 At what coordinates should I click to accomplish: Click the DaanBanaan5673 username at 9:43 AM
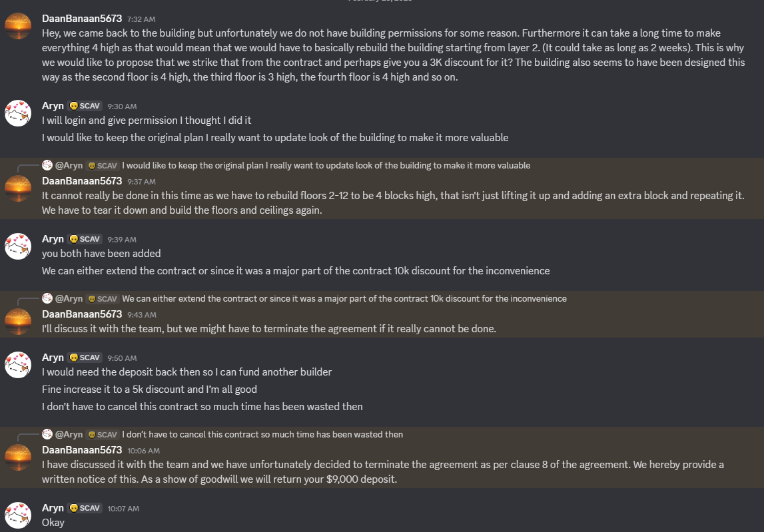coord(82,314)
